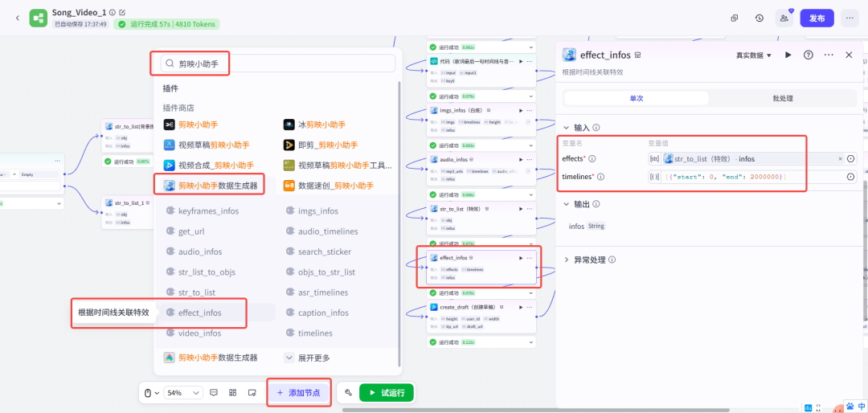Expand more plugins with 展开更多
The height and width of the screenshot is (413, 868).
(309, 358)
